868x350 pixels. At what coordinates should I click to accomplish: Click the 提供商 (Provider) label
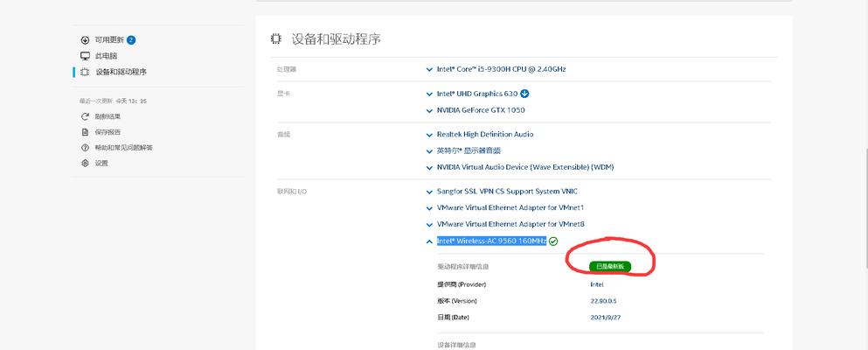tap(462, 284)
